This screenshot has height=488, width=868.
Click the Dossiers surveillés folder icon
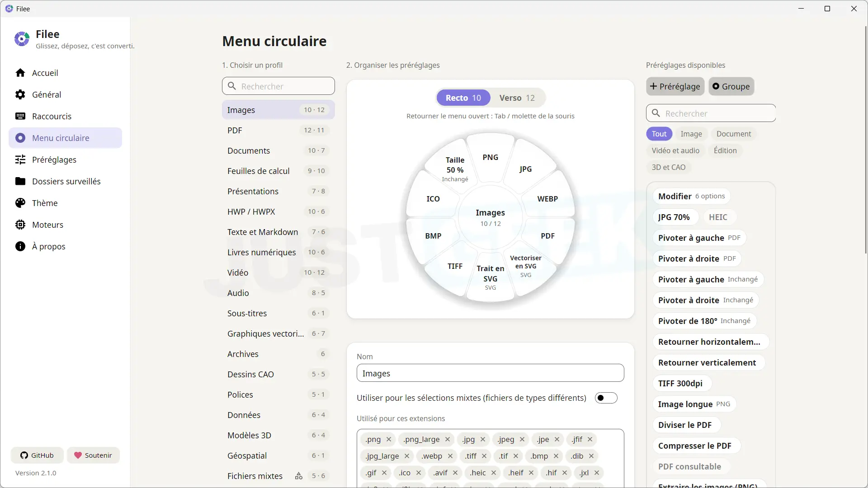tap(20, 181)
